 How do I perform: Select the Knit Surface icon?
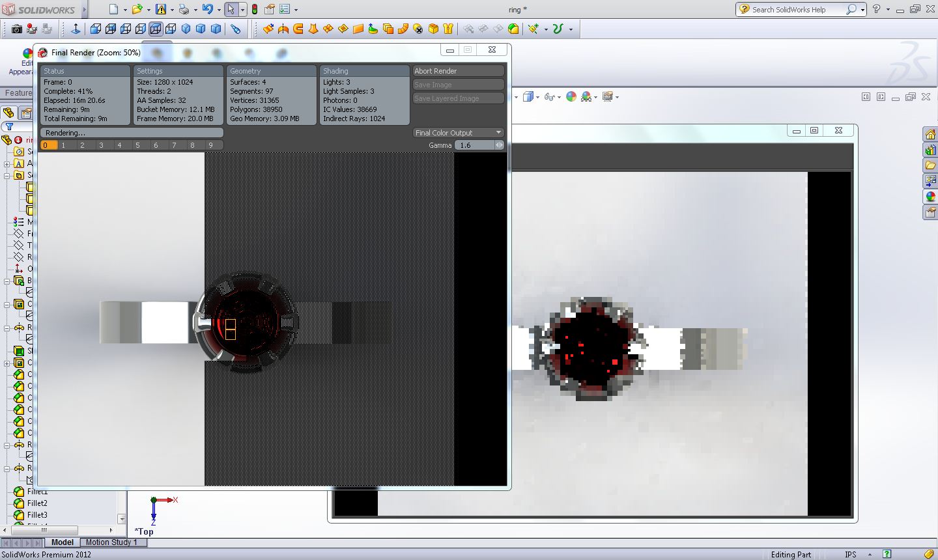[x=448, y=29]
